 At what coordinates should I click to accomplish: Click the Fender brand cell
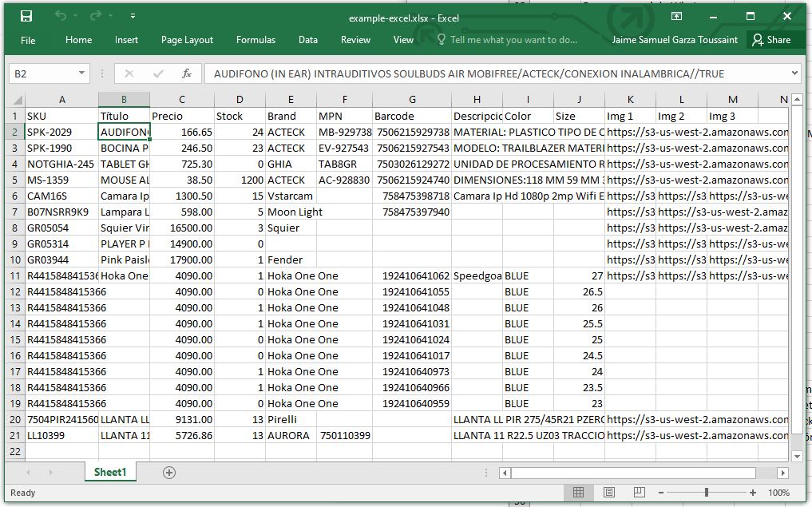(x=291, y=260)
